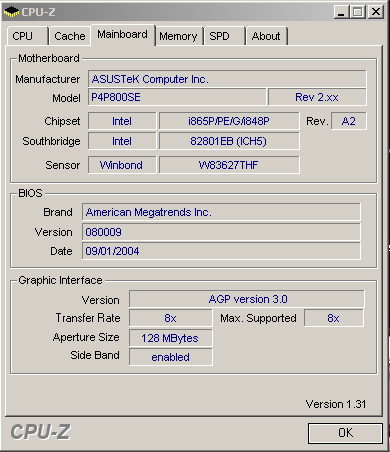Click the chipset model i865P/PE/G/i848P
This screenshot has height=452, width=390.
(229, 121)
